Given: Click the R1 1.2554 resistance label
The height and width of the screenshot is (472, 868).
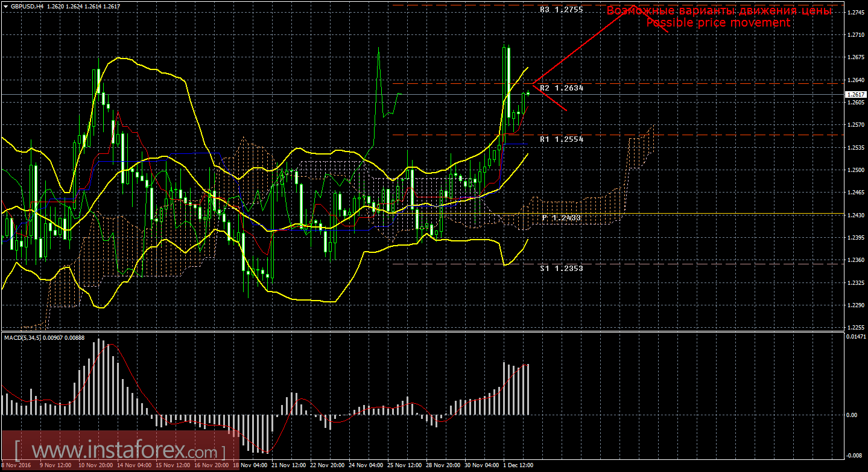Looking at the screenshot, I should [x=561, y=139].
